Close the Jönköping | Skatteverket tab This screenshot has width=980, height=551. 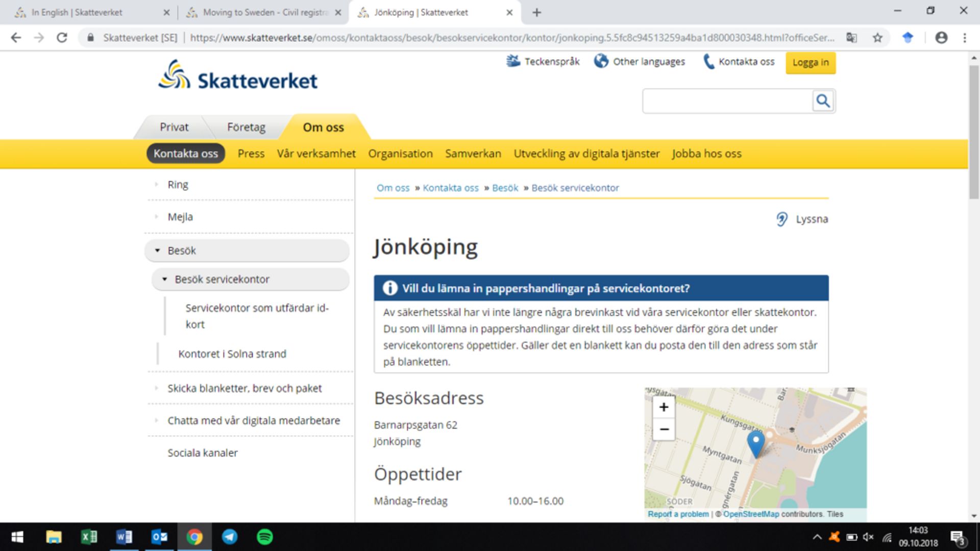coord(509,12)
